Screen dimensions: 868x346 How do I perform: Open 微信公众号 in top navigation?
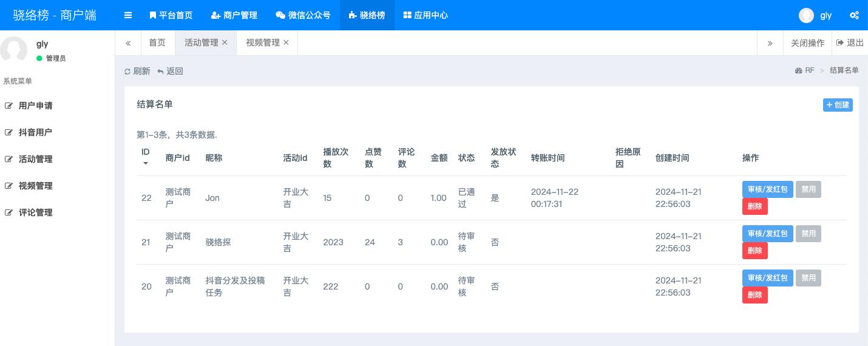303,15
